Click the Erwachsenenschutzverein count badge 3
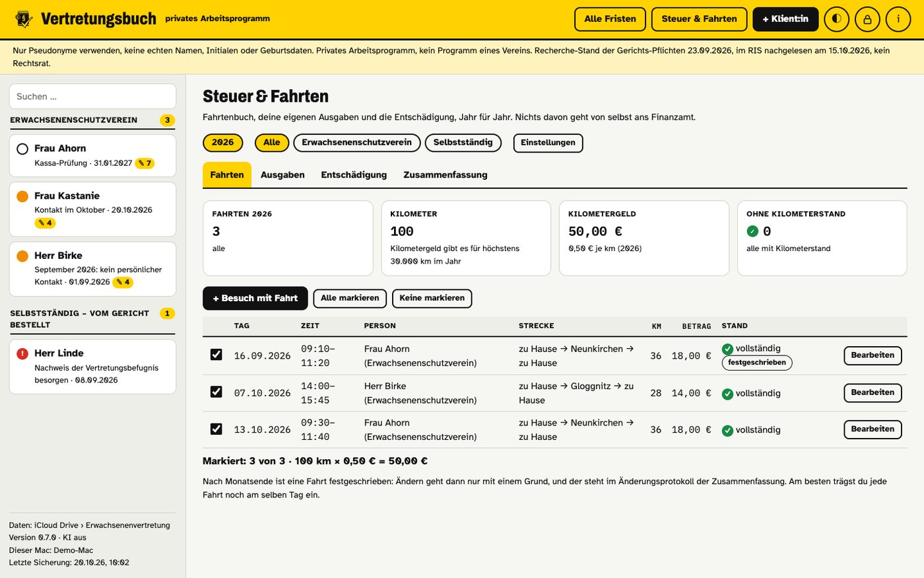Viewport: 924px width, 578px height. click(168, 120)
